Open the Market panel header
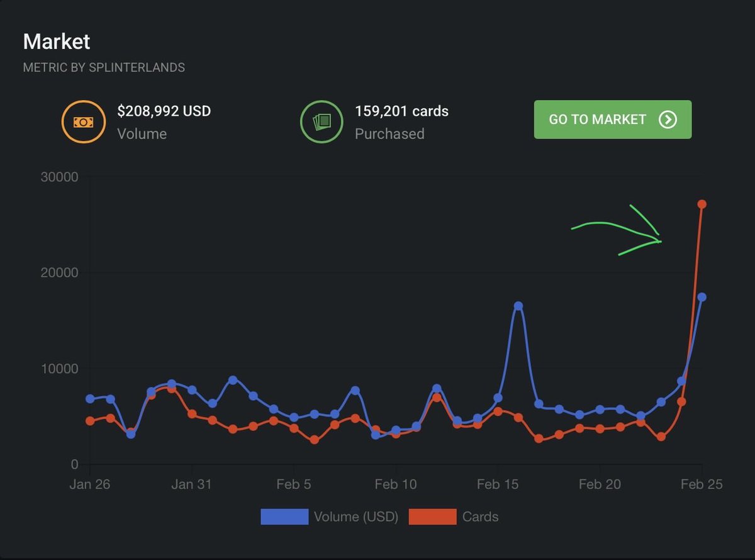Viewport: 755px width, 560px height. pyautogui.click(x=57, y=41)
